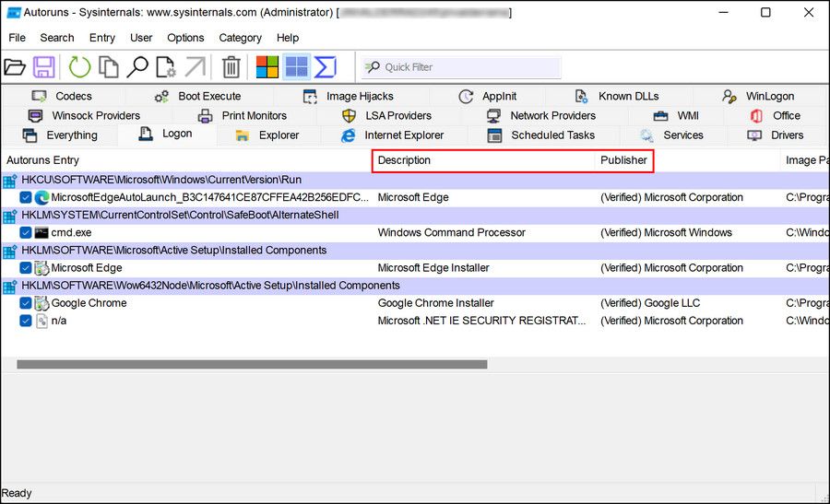
Task: Select HKLM Wow6432Node Installed Components row
Action: 415,286
